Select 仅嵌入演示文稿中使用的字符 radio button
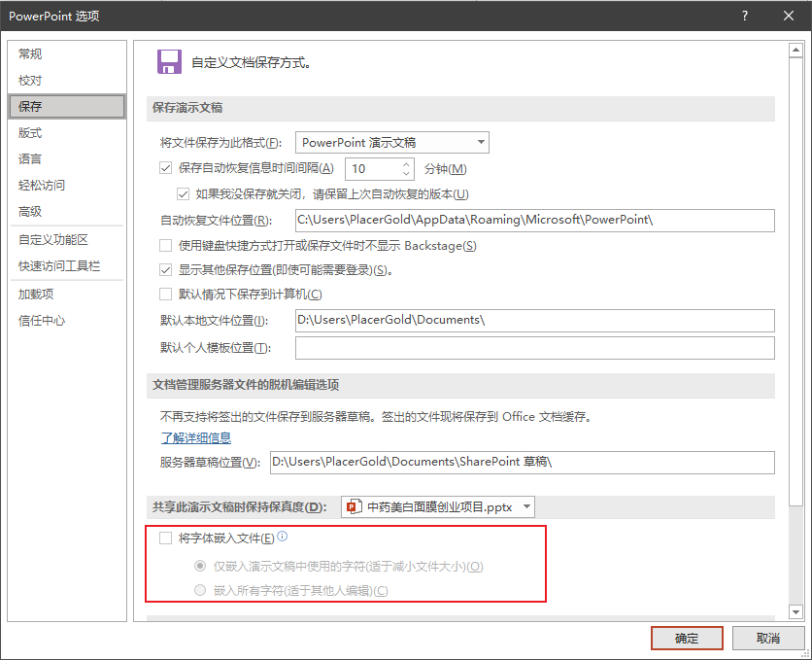 click(x=200, y=567)
